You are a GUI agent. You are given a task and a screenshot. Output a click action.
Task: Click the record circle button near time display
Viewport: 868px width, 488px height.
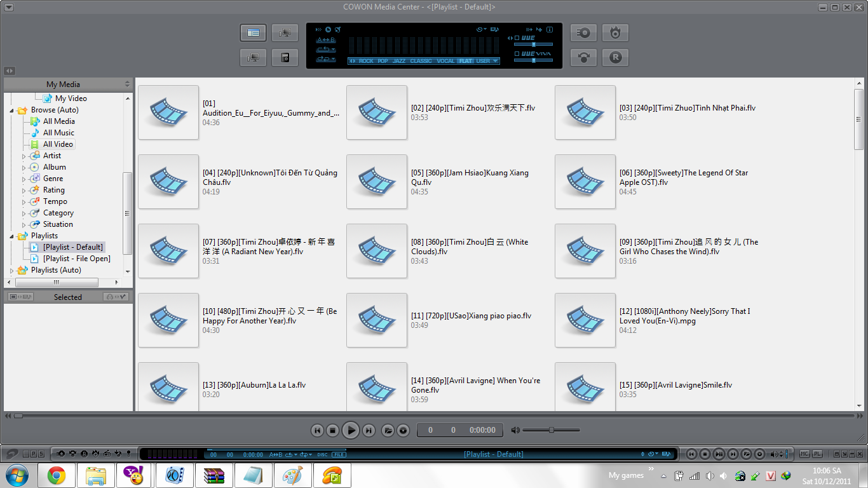403,430
